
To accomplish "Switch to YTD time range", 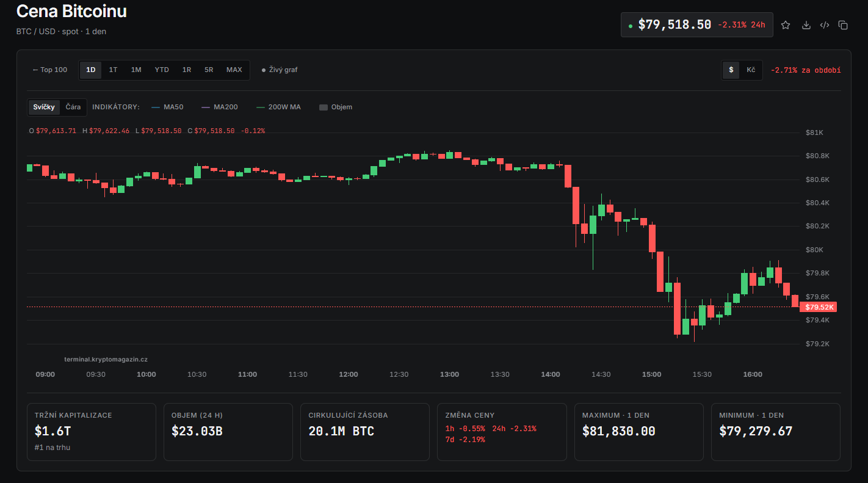I will coord(162,70).
